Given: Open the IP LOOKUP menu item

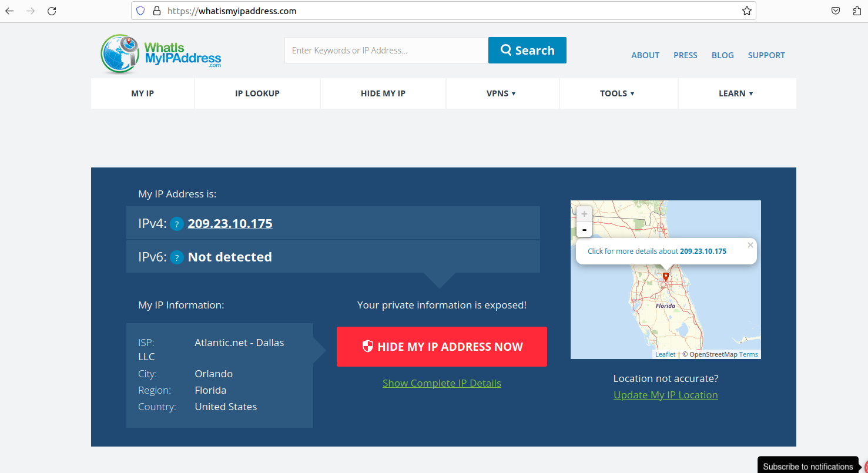Looking at the screenshot, I should point(257,93).
